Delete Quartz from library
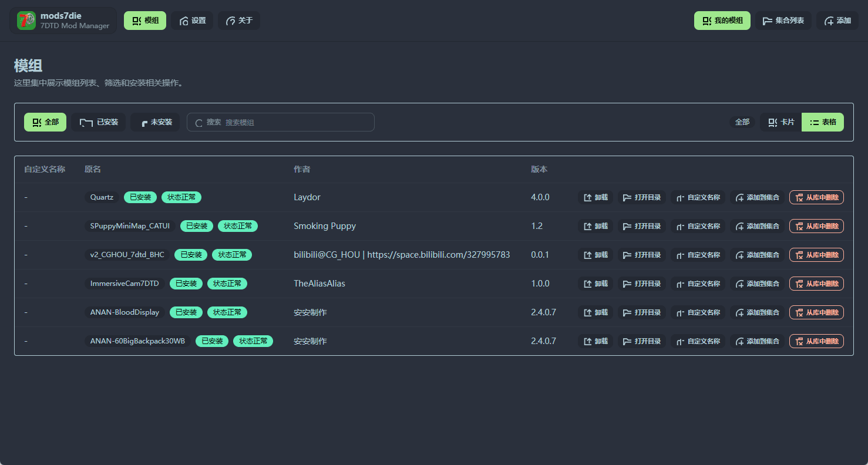This screenshot has width=868, height=465. [816, 197]
